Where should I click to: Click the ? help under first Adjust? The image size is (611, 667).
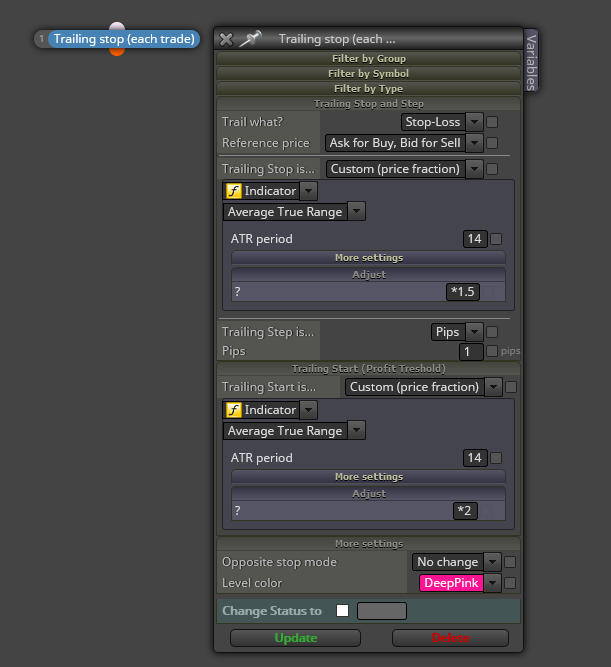(237, 292)
